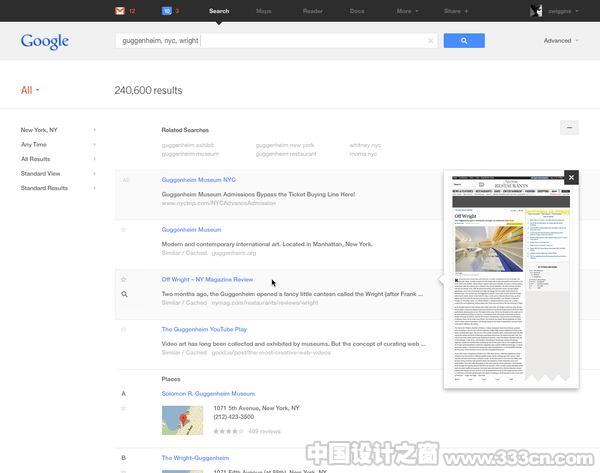Expand New York, NY location filter
The height and width of the screenshot is (473, 600).
[x=58, y=130]
